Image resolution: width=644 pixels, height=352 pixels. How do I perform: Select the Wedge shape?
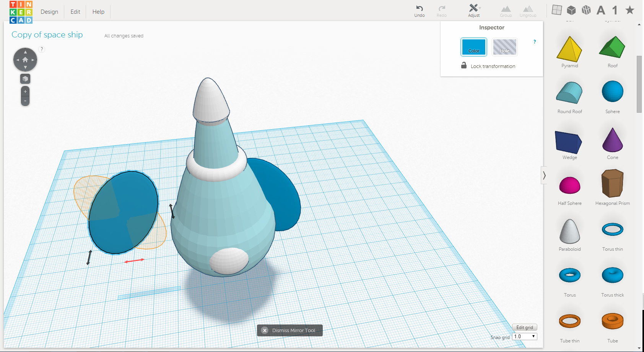569,142
